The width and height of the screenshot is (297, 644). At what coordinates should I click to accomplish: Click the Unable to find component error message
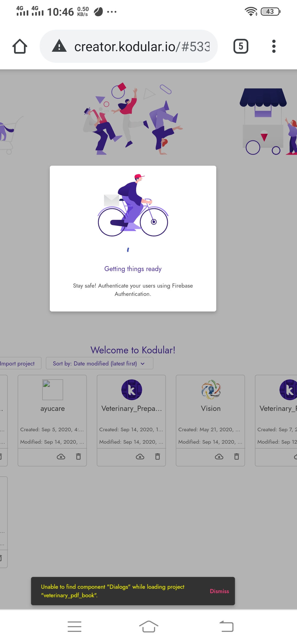click(x=113, y=591)
